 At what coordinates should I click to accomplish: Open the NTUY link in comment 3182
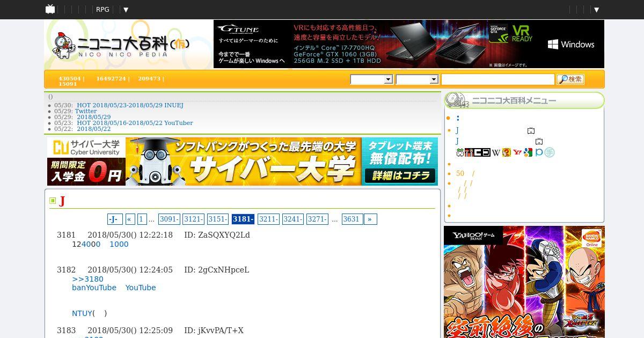82,313
